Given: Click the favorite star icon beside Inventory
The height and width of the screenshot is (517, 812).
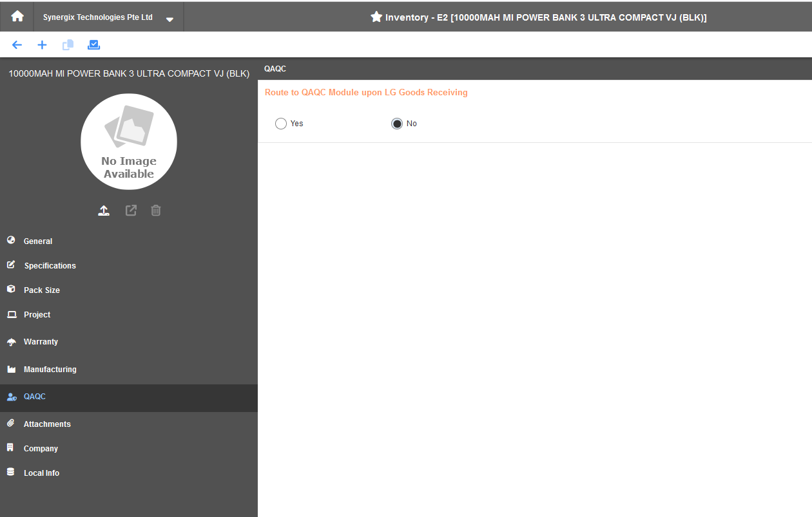Looking at the screenshot, I should [376, 17].
